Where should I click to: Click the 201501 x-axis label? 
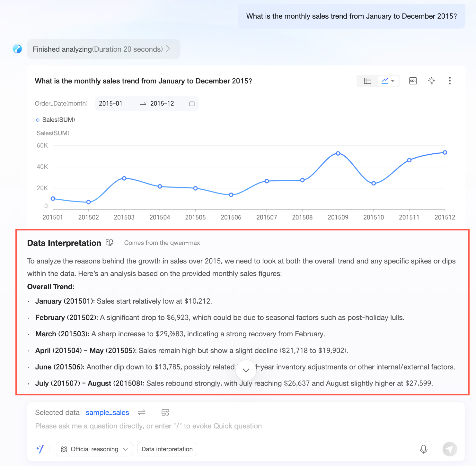(53, 217)
